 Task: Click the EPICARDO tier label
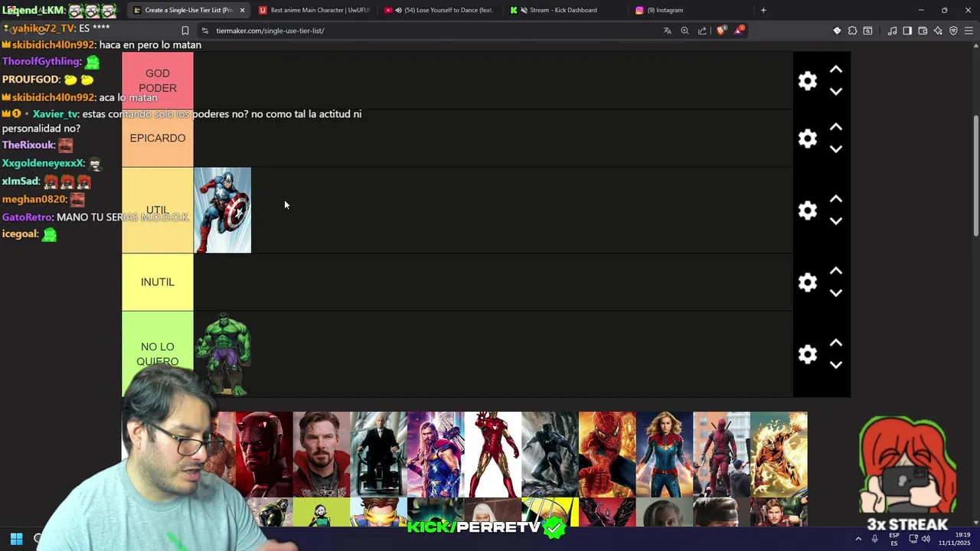tap(158, 139)
